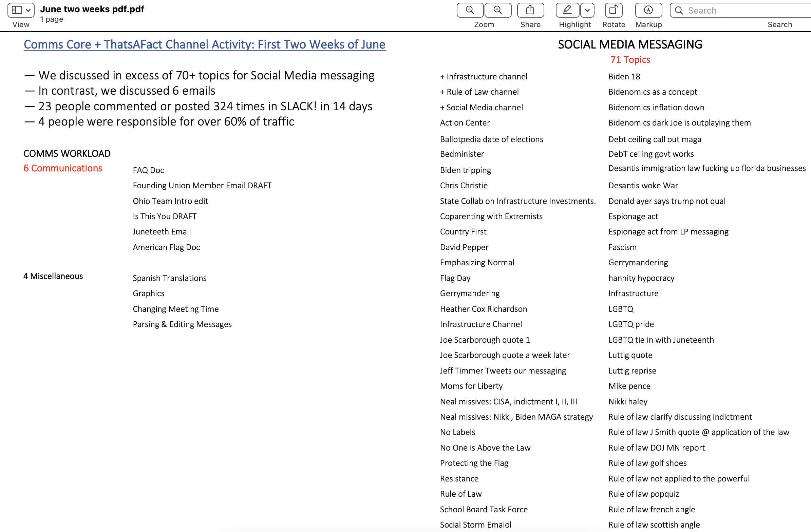Screen dimensions: 811x532
Task: Show the Markup toolbar
Action: [x=648, y=10]
